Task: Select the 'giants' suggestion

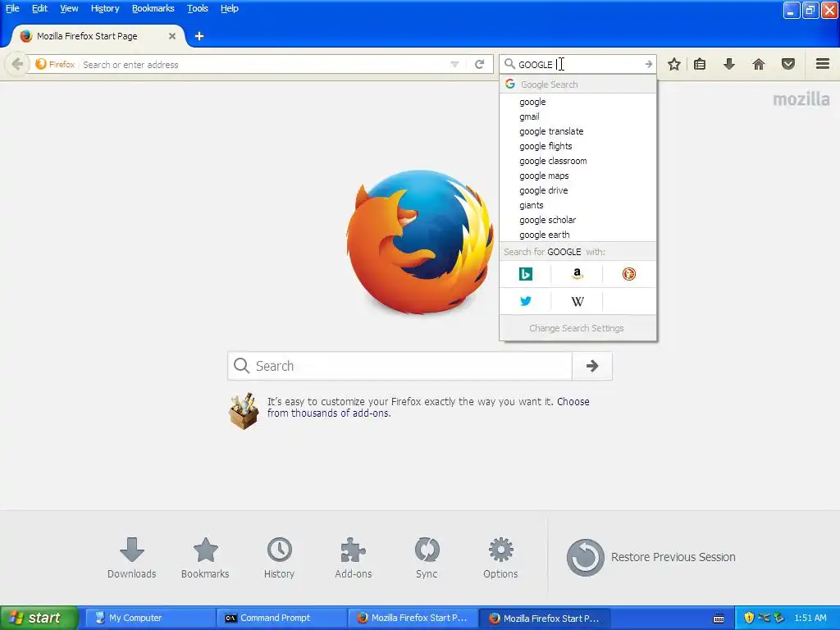Action: point(577,205)
